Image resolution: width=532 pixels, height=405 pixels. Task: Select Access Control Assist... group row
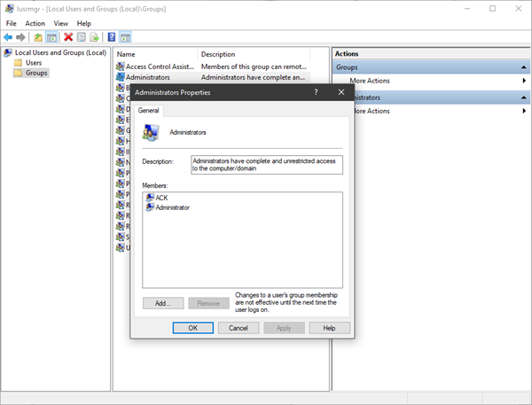(213, 66)
